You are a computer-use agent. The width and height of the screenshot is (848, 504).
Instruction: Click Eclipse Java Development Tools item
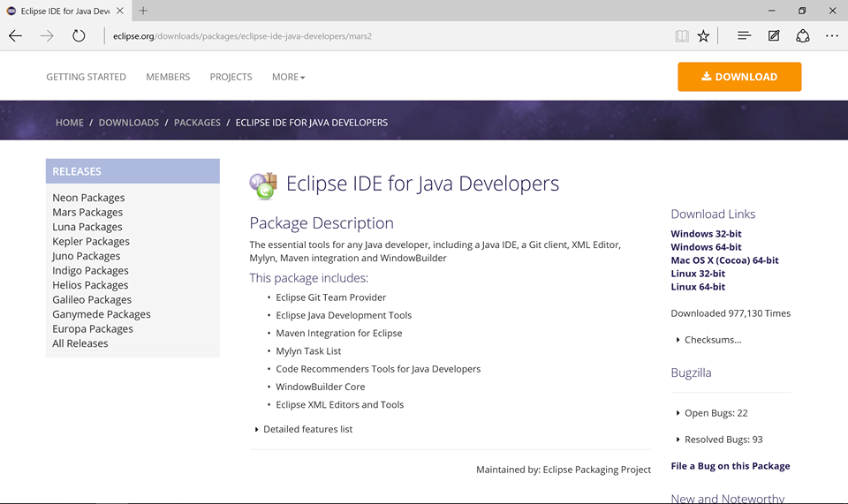point(344,315)
